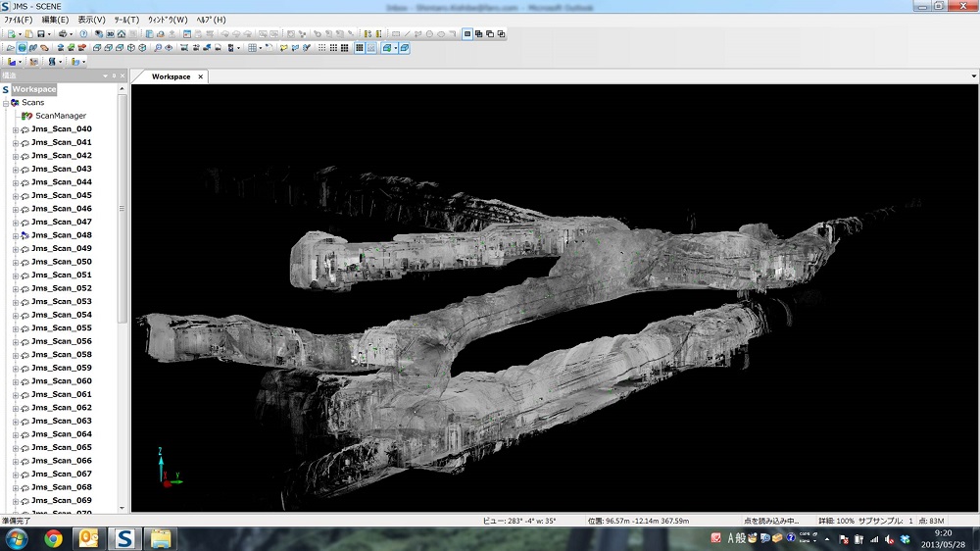Viewport: 980px width, 551px height.
Task: Open the ファイル(F) menu
Action: point(19,20)
